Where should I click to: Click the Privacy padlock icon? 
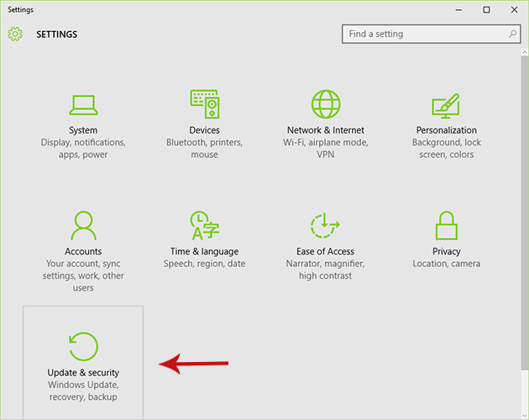[x=446, y=226]
